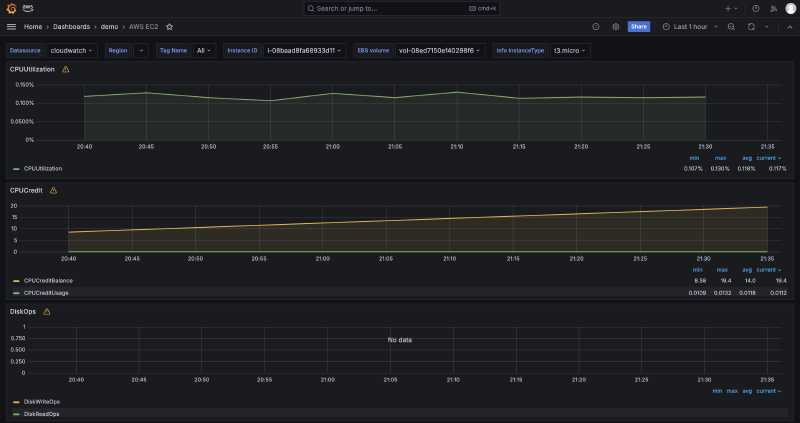800x423 pixels.
Task: Click the AWS logo icon in top bar
Action: click(28, 8)
